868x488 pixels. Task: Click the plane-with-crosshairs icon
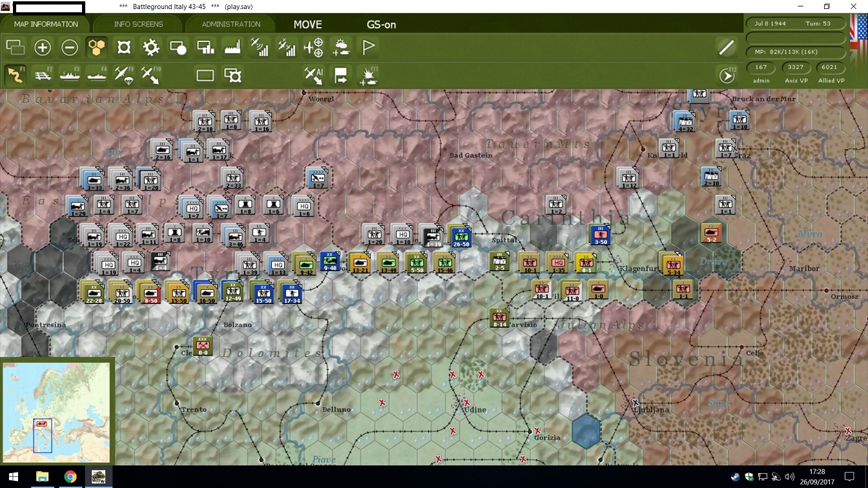coord(313,47)
